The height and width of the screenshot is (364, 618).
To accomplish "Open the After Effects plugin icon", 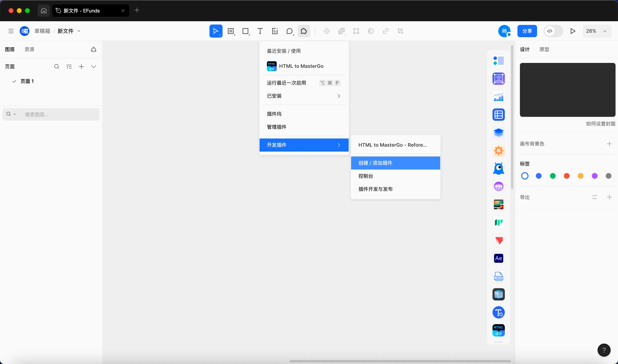I will [498, 258].
